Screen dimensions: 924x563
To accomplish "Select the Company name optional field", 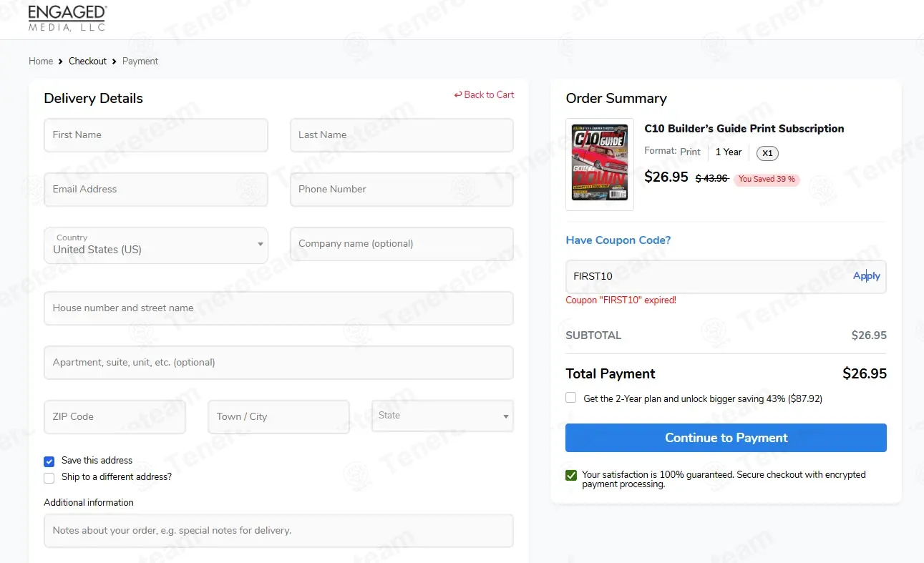I will click(x=402, y=244).
